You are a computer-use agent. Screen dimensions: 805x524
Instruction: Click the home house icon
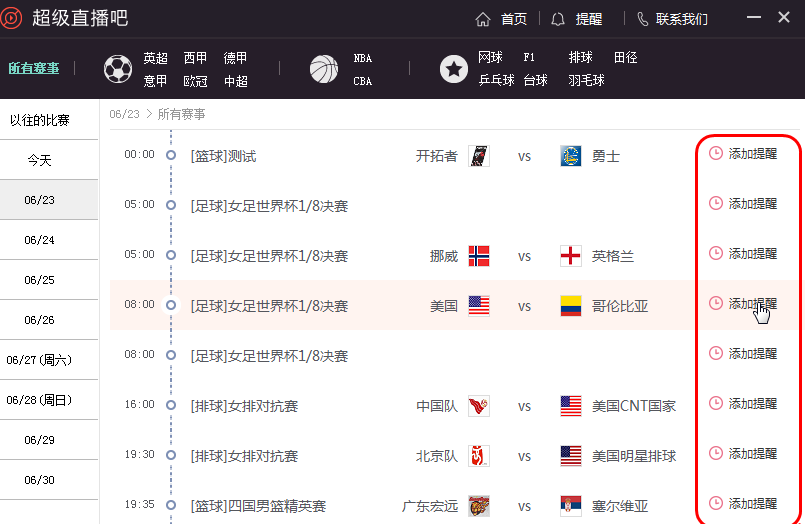483,20
